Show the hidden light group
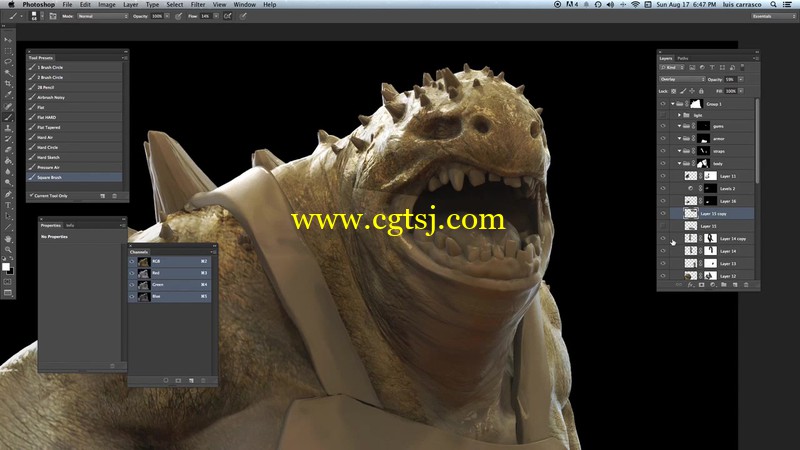The image size is (800, 450). [663, 115]
